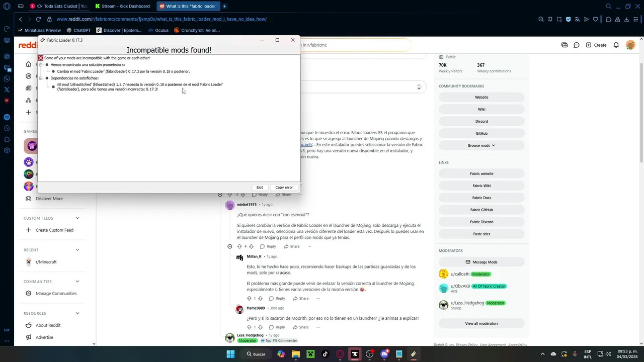
Task: Open Reddit notifications bell
Action: coord(616,45)
